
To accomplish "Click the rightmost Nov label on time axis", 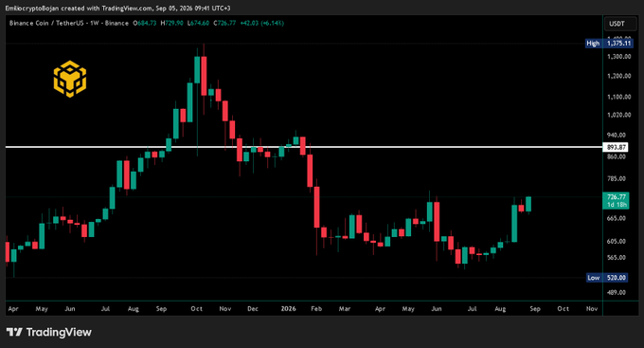I will 592,308.
